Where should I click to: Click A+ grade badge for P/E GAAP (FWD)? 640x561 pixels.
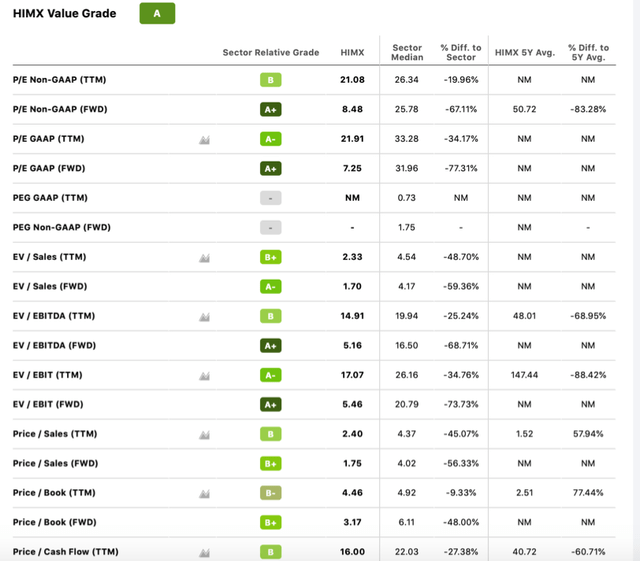(271, 169)
